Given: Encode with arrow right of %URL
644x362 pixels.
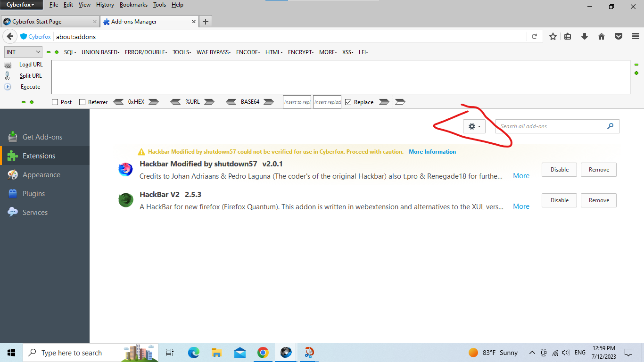Looking at the screenshot, I should (209, 102).
